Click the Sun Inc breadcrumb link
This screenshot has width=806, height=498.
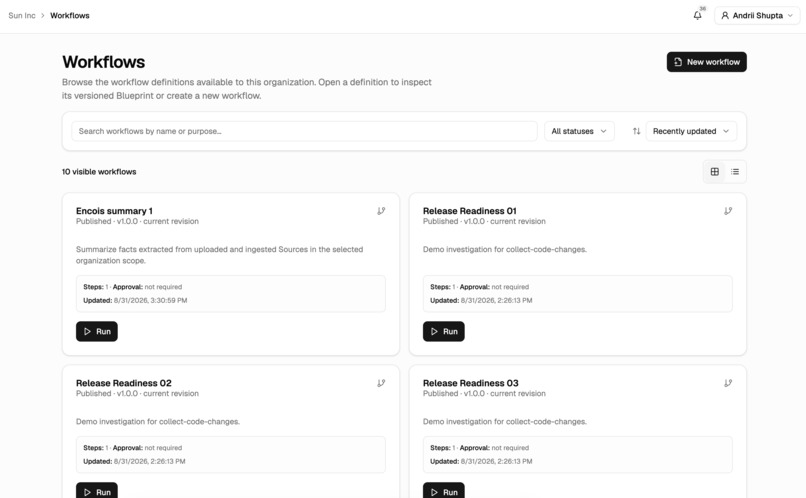[22, 15]
